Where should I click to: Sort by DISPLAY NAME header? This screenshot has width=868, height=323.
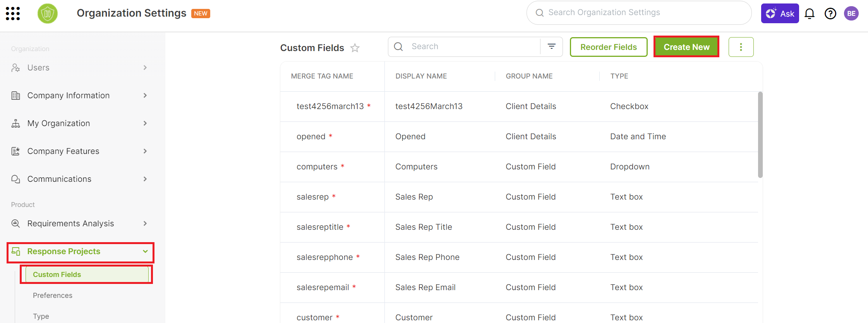(421, 76)
